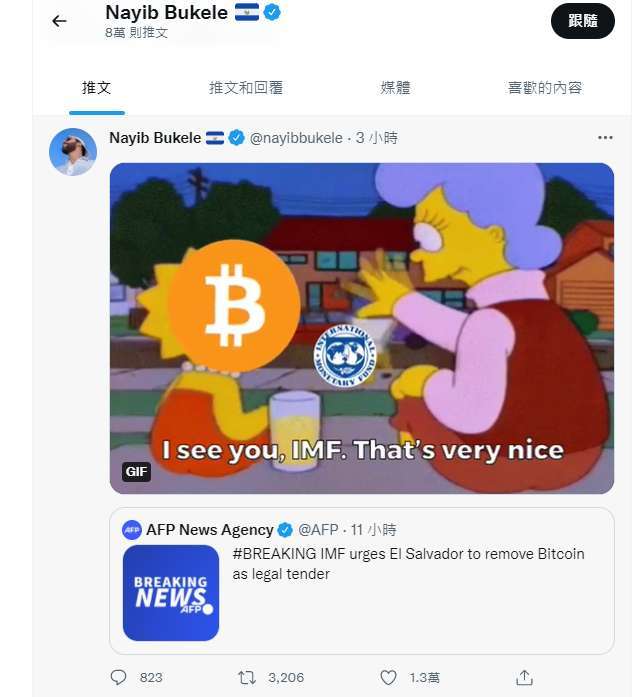
Task: Follow the account with 跟隨 button
Action: 583,21
